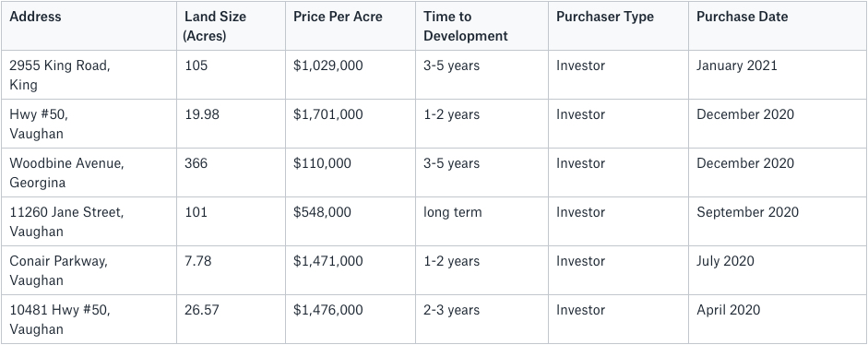Click the 2955 King Road address cell
Image resolution: width=868 pixels, height=345 pixels.
coord(89,75)
